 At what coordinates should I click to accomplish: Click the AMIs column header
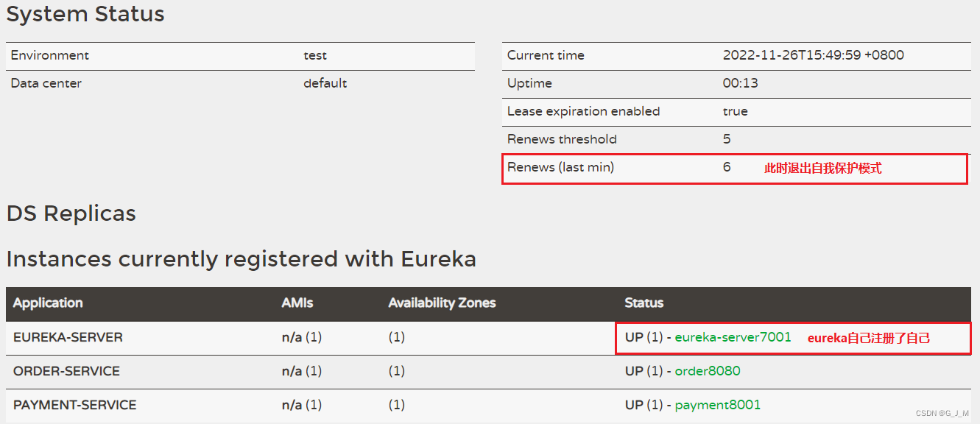point(297,303)
